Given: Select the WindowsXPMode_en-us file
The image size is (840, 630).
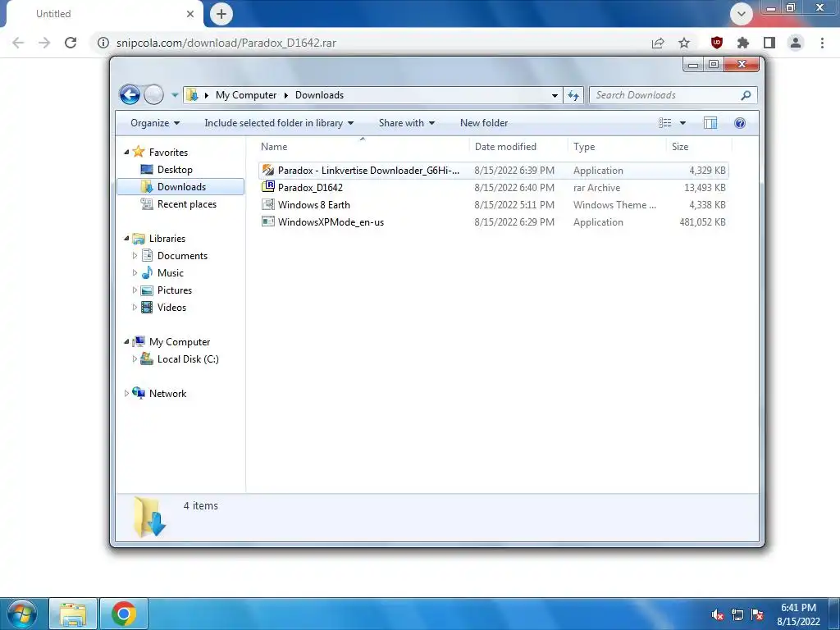Looking at the screenshot, I should point(493,221).
